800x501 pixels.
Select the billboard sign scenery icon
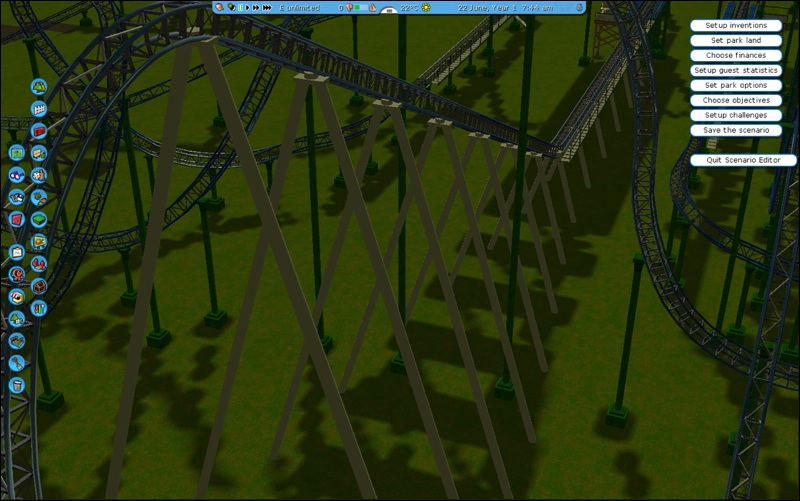pos(39,241)
